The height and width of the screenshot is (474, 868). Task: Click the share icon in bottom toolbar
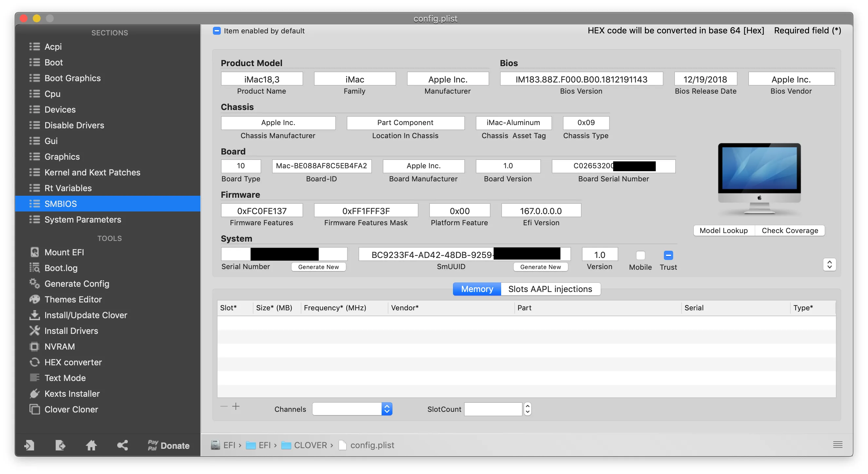[122, 446]
